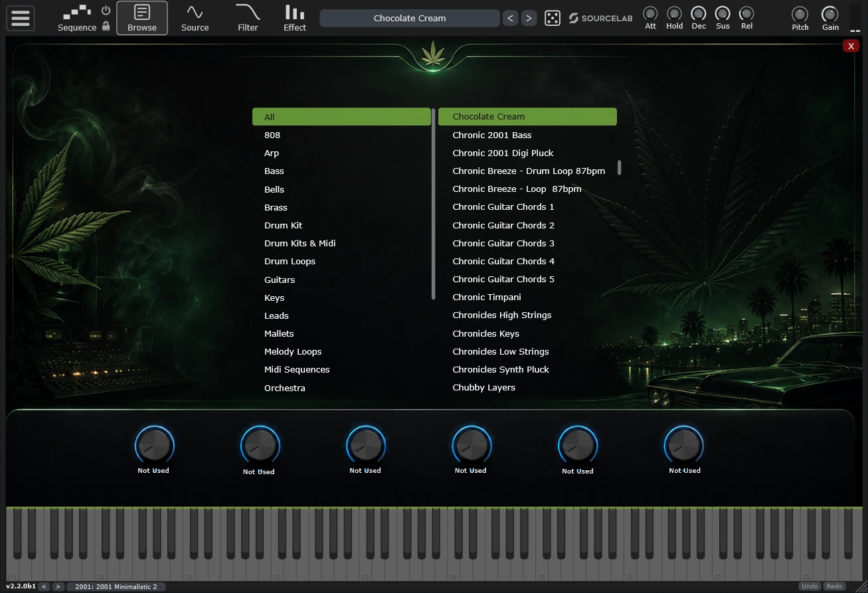Click the Rel envelope knob
The image size is (868, 593).
pyautogui.click(x=746, y=13)
